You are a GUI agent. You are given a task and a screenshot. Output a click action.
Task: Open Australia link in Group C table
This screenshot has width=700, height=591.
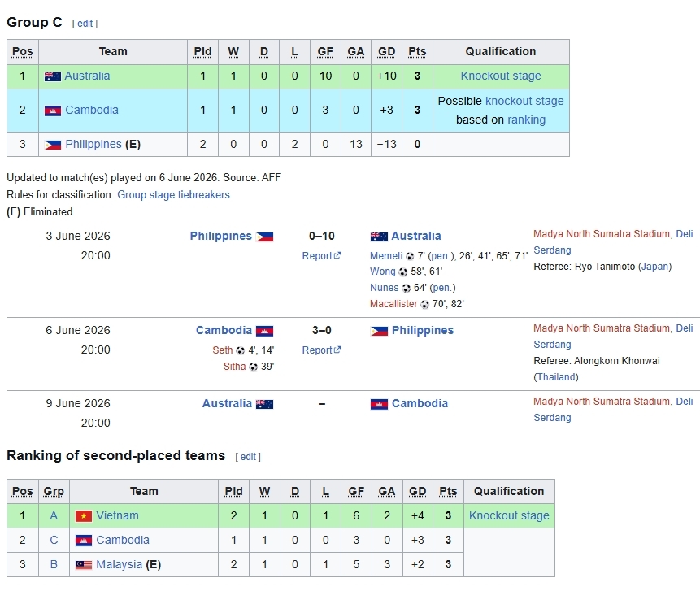(87, 76)
